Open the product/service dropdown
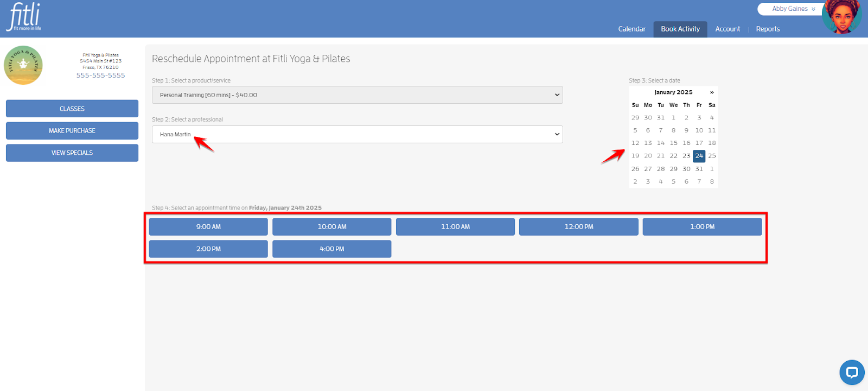The image size is (868, 391). 358,95
